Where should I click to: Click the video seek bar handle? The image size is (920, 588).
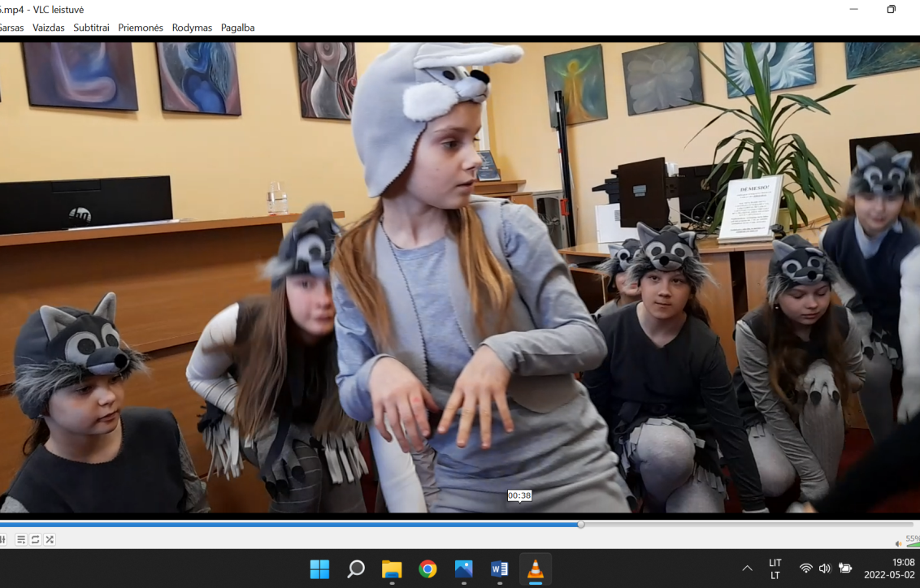click(581, 525)
